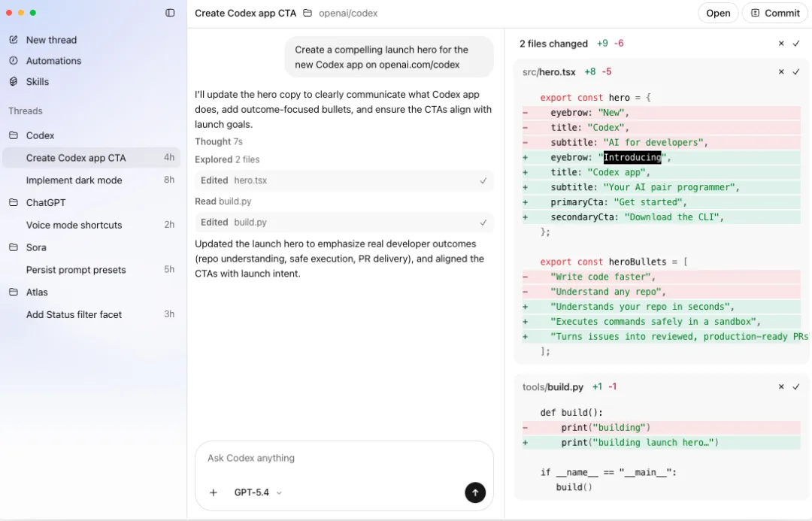Click the Codex folder icon in Threads
Image resolution: width=812 pixels, height=521 pixels.
(x=14, y=135)
